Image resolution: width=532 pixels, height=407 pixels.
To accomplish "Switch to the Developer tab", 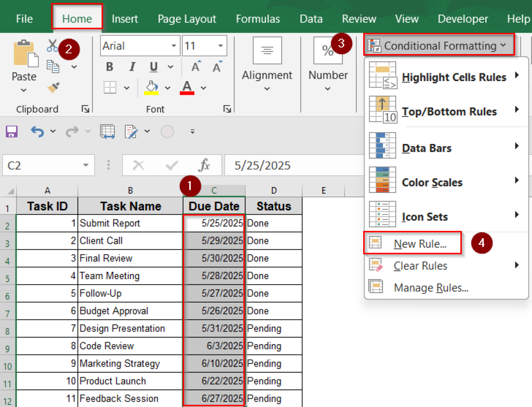I will click(462, 19).
